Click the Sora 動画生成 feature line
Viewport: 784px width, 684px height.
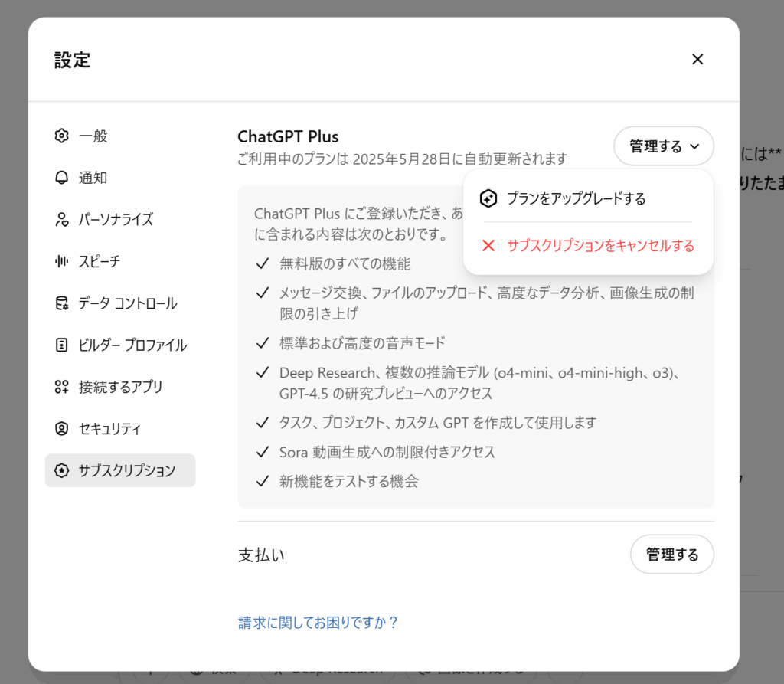click(x=387, y=453)
